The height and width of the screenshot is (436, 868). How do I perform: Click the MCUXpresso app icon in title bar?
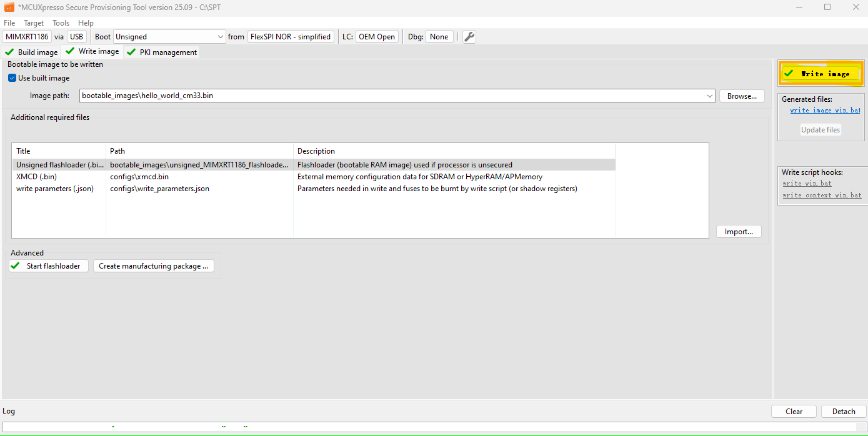coord(9,7)
